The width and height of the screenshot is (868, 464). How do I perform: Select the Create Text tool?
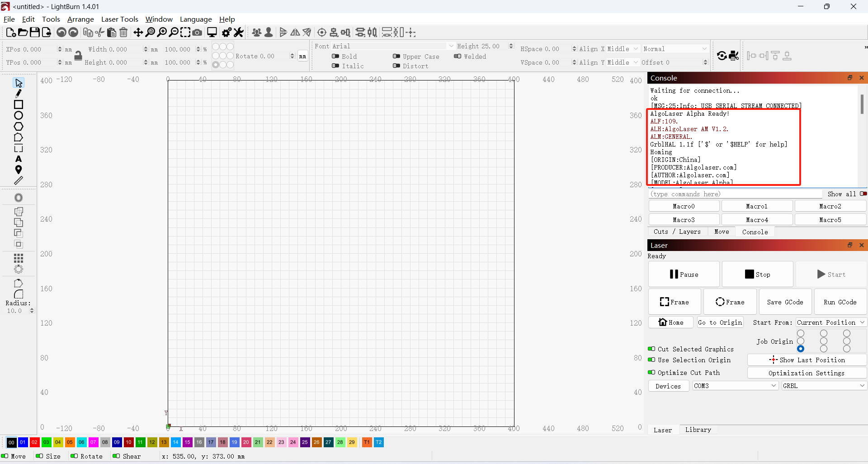[19, 159]
